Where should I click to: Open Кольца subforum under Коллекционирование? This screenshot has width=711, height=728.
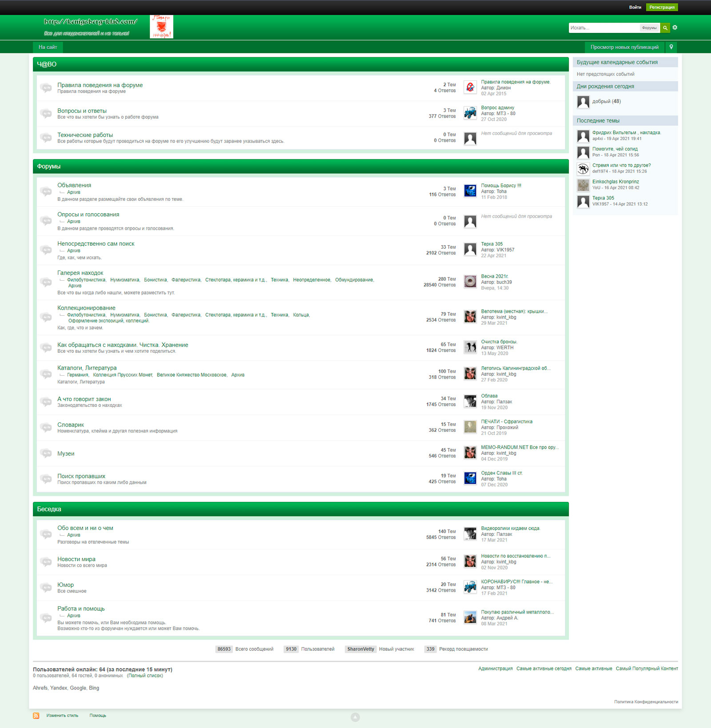tap(301, 315)
